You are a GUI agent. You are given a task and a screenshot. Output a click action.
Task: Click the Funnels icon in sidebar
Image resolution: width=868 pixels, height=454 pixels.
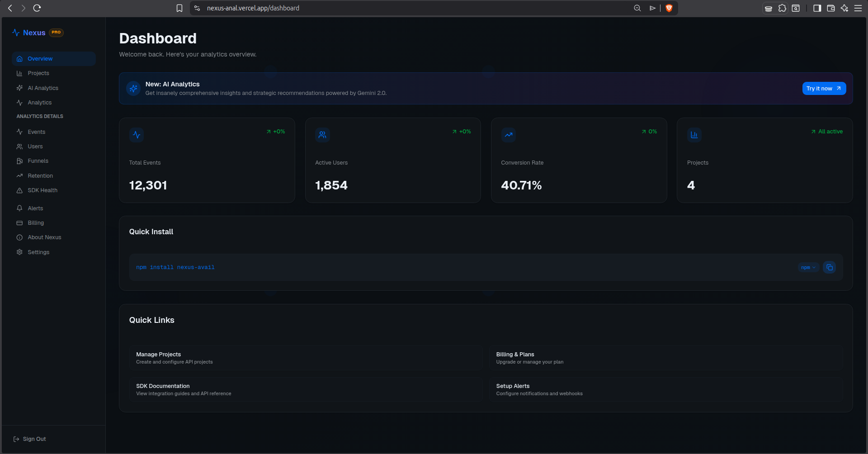click(x=19, y=161)
